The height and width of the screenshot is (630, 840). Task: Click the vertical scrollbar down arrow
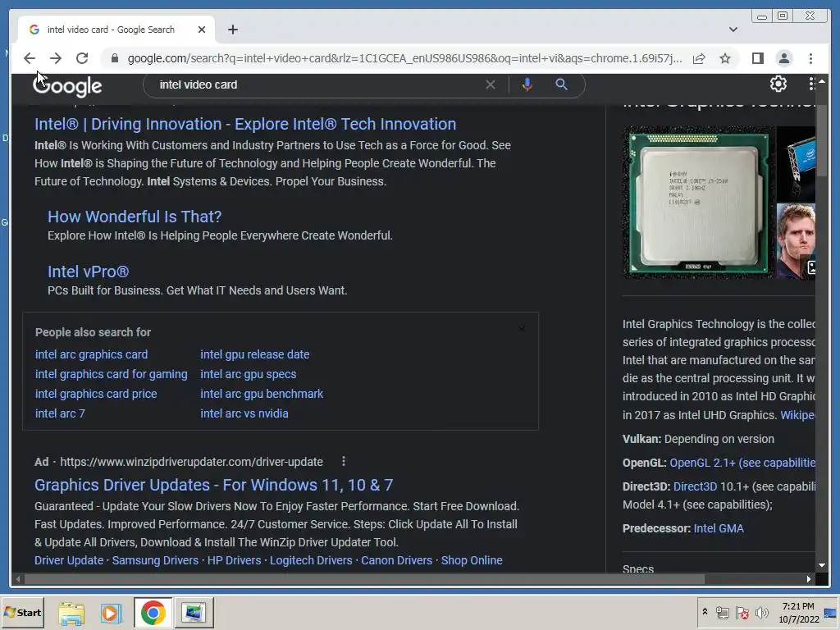click(822, 565)
